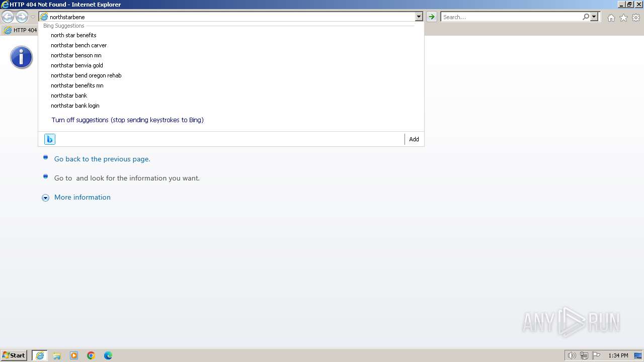644x362 pixels.
Task: Click the Search box field
Action: (511, 17)
